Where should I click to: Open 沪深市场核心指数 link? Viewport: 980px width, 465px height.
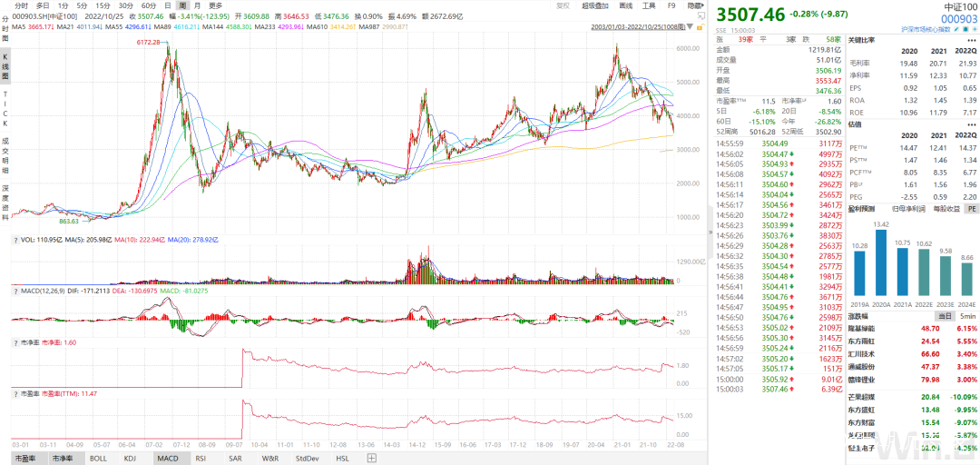pos(927,29)
